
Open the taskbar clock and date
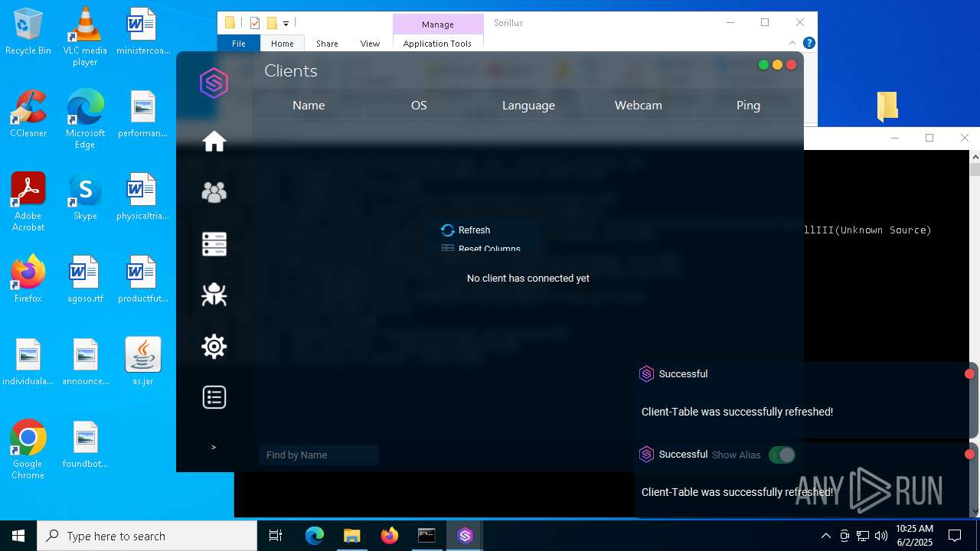click(915, 536)
